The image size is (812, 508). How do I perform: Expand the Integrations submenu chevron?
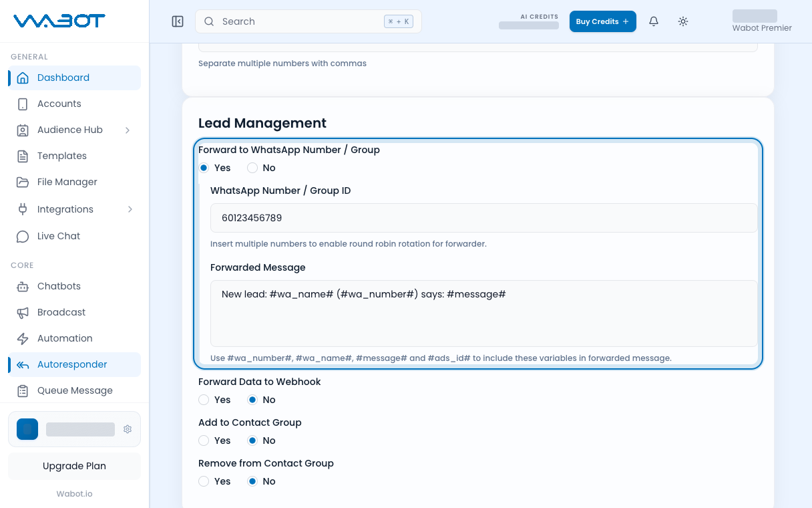130,209
